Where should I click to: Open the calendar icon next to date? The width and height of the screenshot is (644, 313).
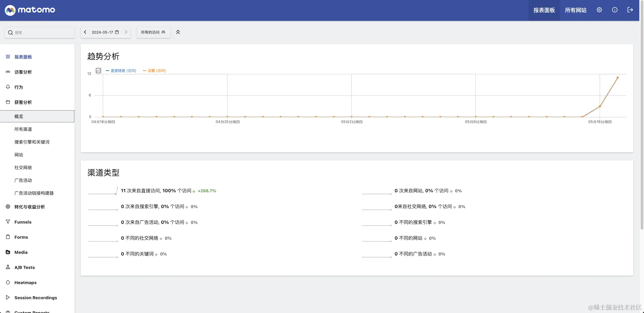117,32
